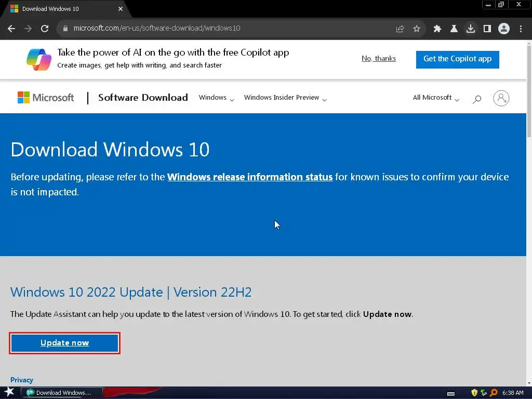Click the 6:38 AM clock

pyautogui.click(x=513, y=393)
